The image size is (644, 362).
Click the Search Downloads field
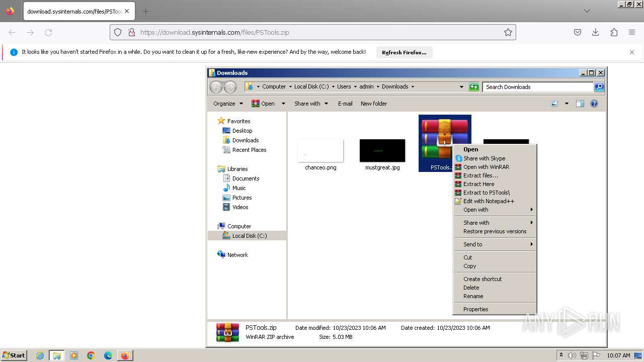(x=538, y=87)
